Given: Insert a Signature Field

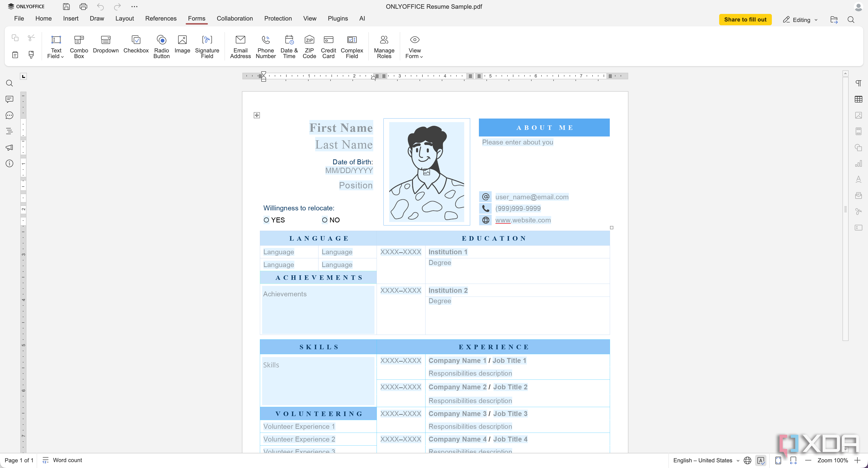Looking at the screenshot, I should (207, 47).
